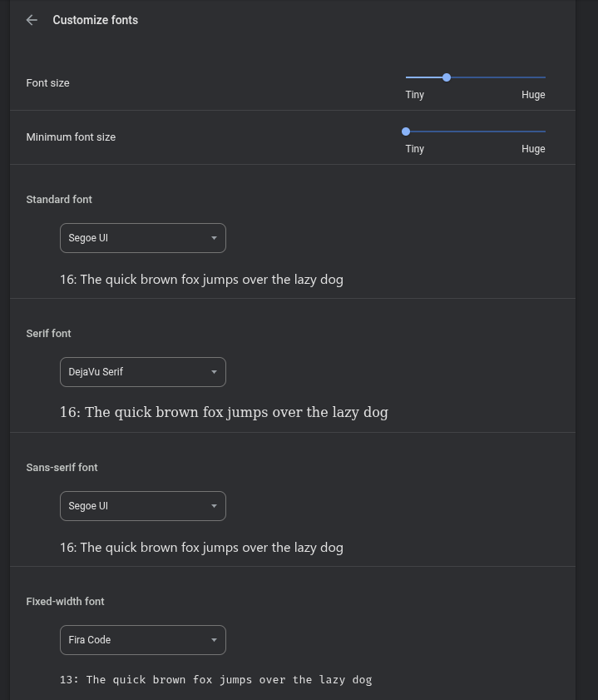Click the Tiny label under Font size slider
598x700 pixels.
[414, 95]
